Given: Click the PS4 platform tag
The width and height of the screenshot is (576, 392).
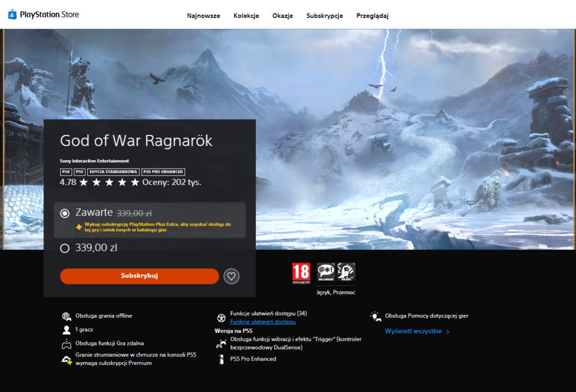Looking at the screenshot, I should [66, 172].
